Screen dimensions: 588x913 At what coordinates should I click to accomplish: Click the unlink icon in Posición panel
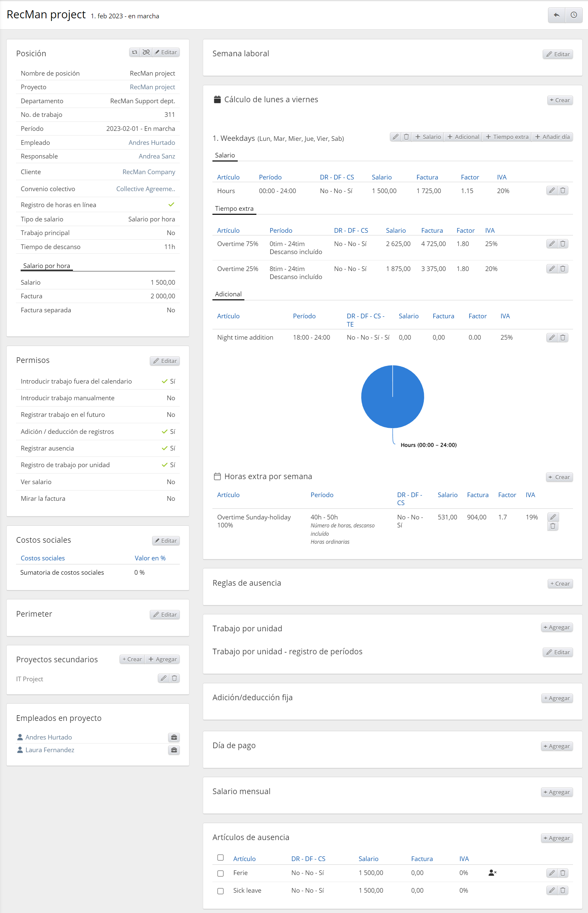coord(146,52)
